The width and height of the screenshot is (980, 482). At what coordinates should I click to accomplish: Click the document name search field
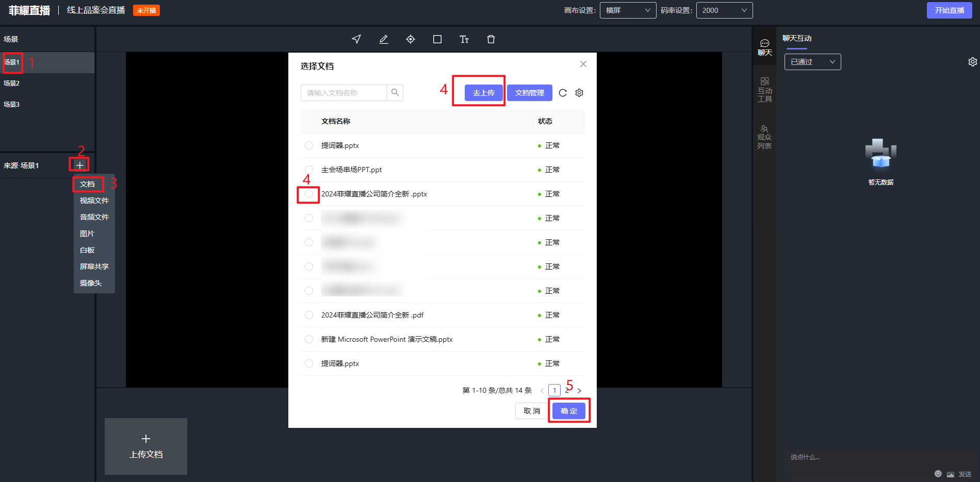(x=344, y=93)
